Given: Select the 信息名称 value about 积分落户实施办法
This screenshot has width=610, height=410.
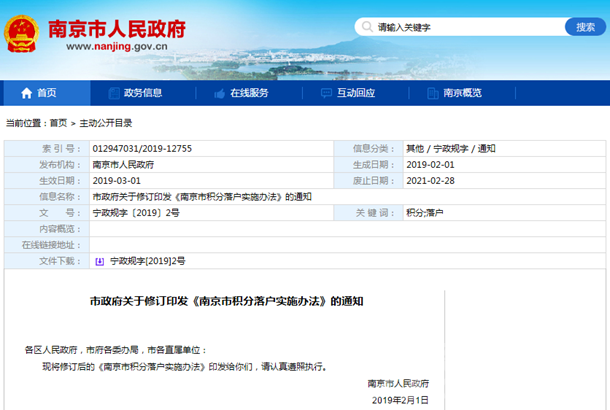Looking at the screenshot, I should coord(202,197).
